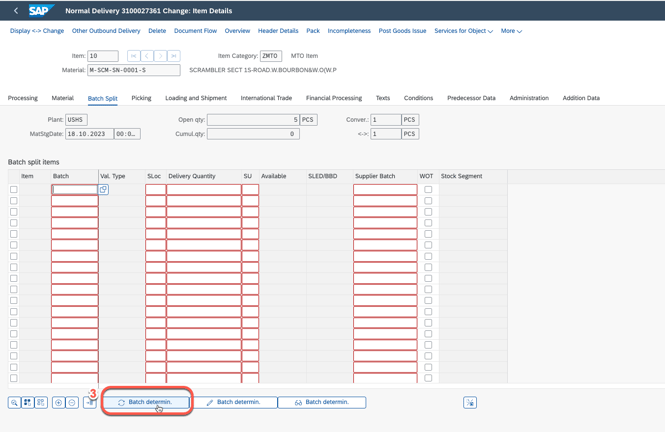Tick the second row selection checkbox
The height and width of the screenshot is (432, 665).
click(14, 200)
